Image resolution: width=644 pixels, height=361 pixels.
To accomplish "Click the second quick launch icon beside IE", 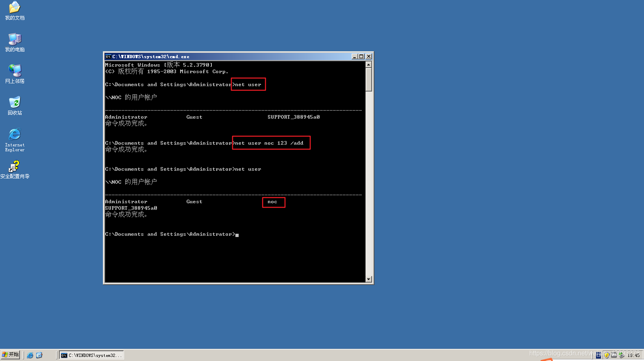I will [39, 355].
